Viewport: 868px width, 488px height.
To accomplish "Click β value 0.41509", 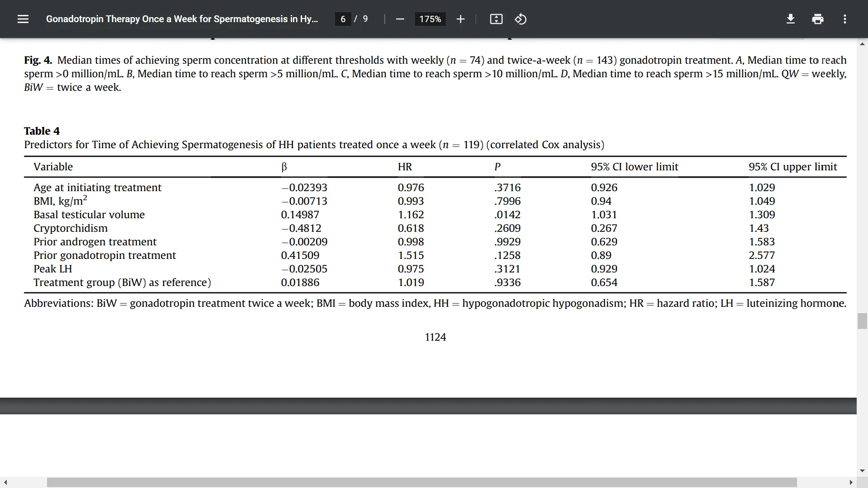I will pyautogui.click(x=300, y=255).
